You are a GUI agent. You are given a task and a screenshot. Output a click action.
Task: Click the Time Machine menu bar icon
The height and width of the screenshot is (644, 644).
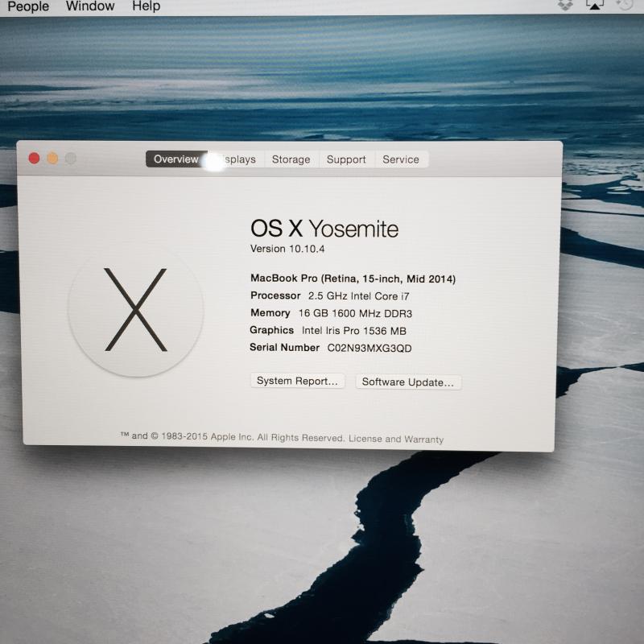point(625,4)
